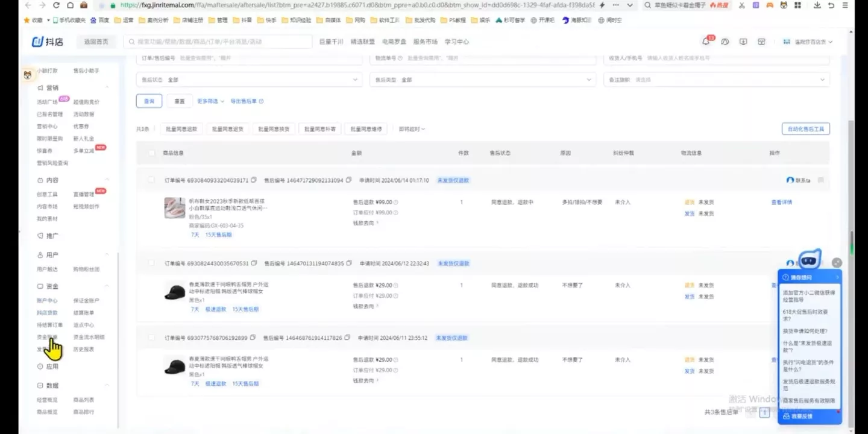Open the notification bell in the top bar
868x434 pixels.
pos(705,41)
